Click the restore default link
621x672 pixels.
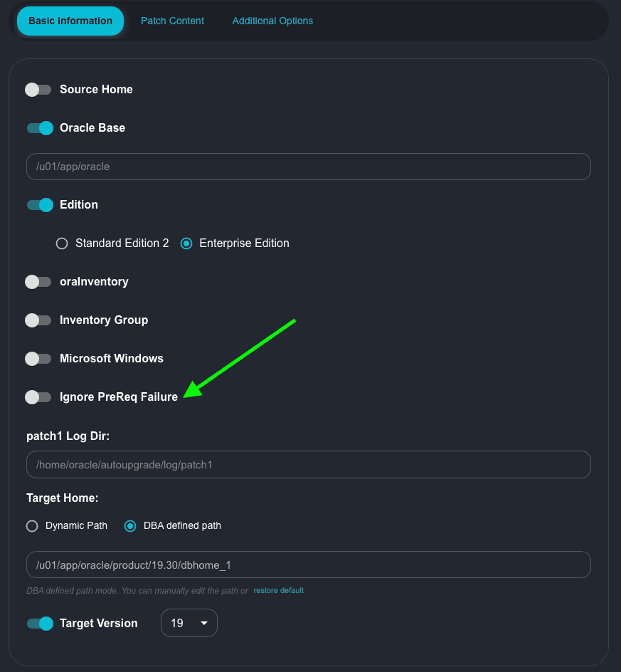coord(278,591)
